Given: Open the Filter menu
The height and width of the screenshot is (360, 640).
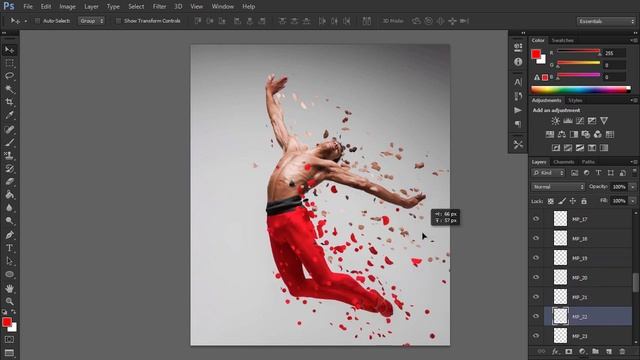Looking at the screenshot, I should coord(159,7).
